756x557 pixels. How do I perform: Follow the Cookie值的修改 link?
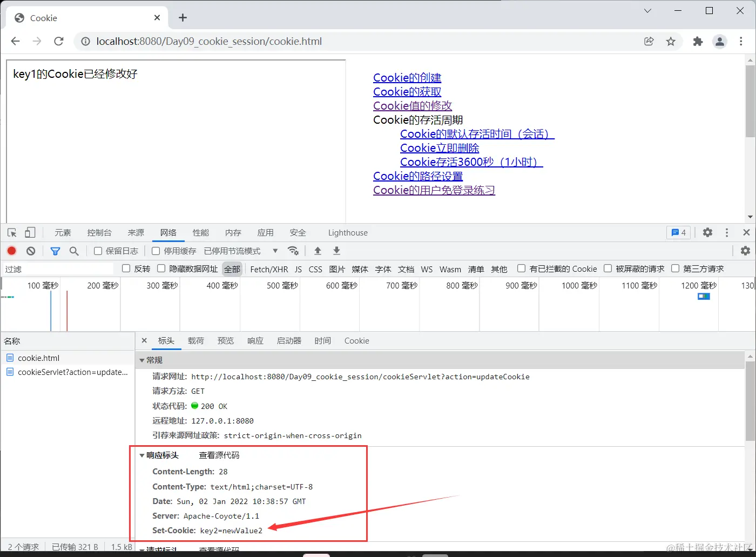tap(413, 106)
